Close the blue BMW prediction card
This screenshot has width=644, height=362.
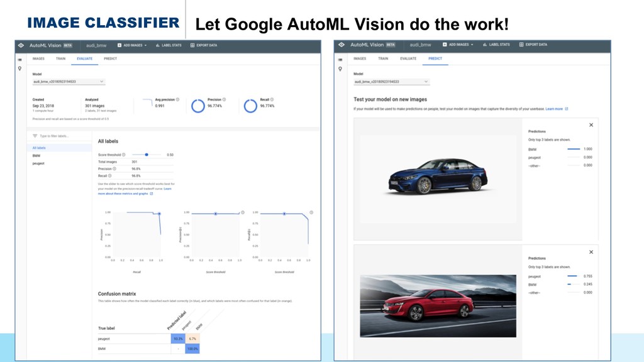[x=591, y=125]
